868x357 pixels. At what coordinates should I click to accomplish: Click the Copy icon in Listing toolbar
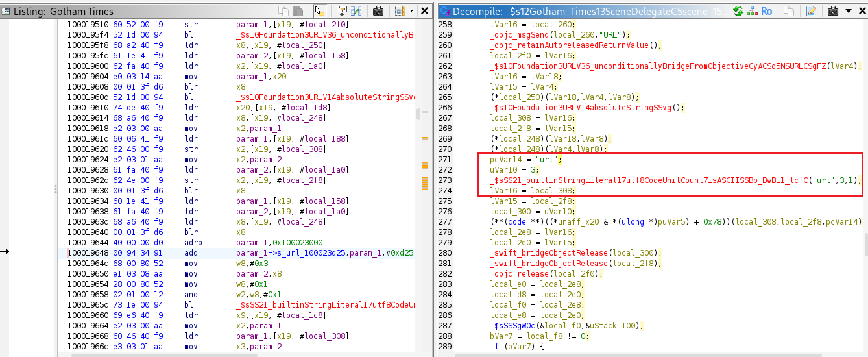(283, 11)
